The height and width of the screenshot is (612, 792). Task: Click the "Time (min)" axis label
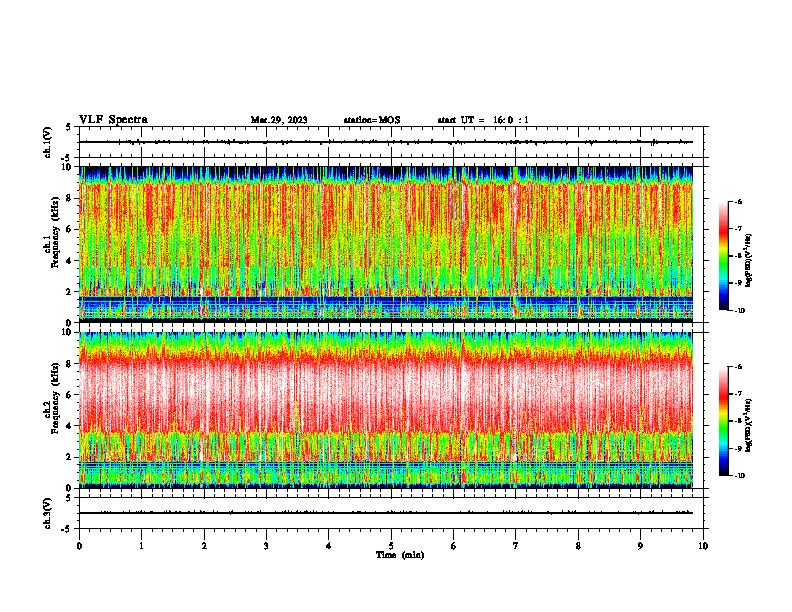(x=400, y=555)
